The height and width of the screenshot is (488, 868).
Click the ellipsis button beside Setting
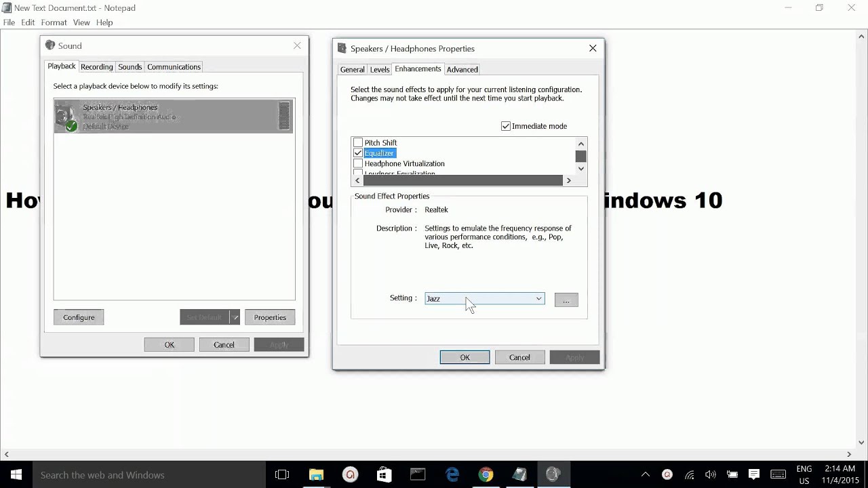tap(566, 300)
